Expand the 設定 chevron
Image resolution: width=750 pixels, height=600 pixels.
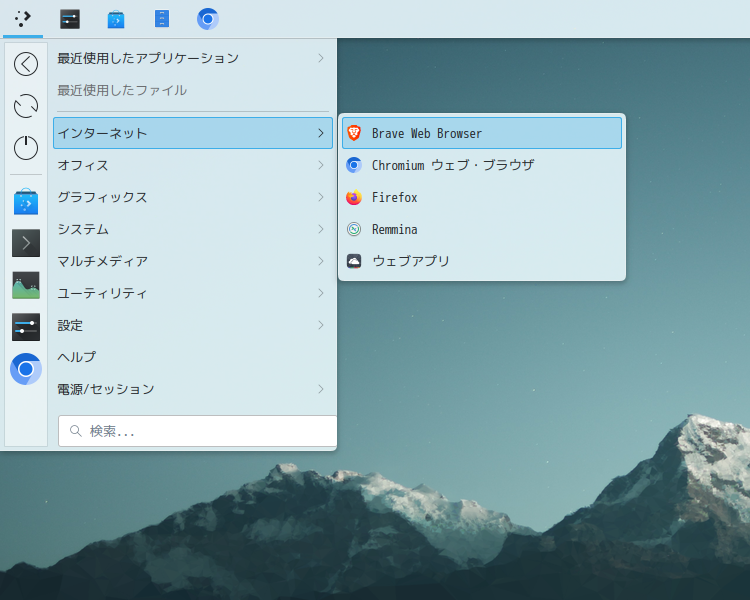321,325
